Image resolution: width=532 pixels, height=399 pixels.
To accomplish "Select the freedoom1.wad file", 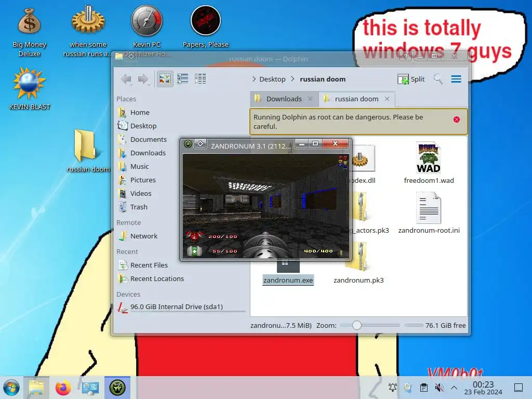I will point(429,163).
